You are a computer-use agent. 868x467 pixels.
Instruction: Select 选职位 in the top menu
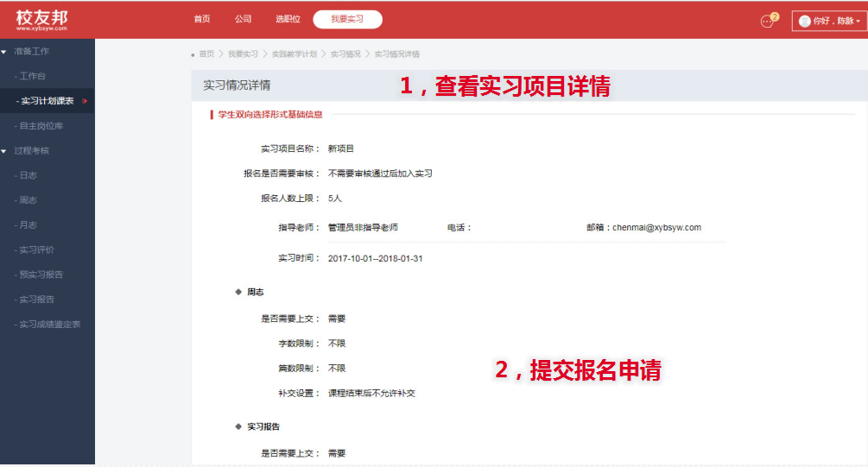[x=288, y=19]
